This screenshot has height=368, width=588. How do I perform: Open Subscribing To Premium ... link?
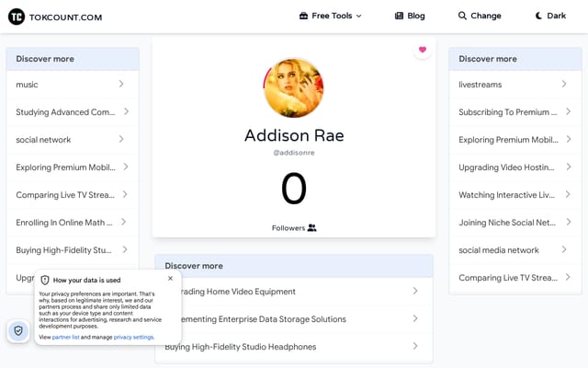[515, 112]
